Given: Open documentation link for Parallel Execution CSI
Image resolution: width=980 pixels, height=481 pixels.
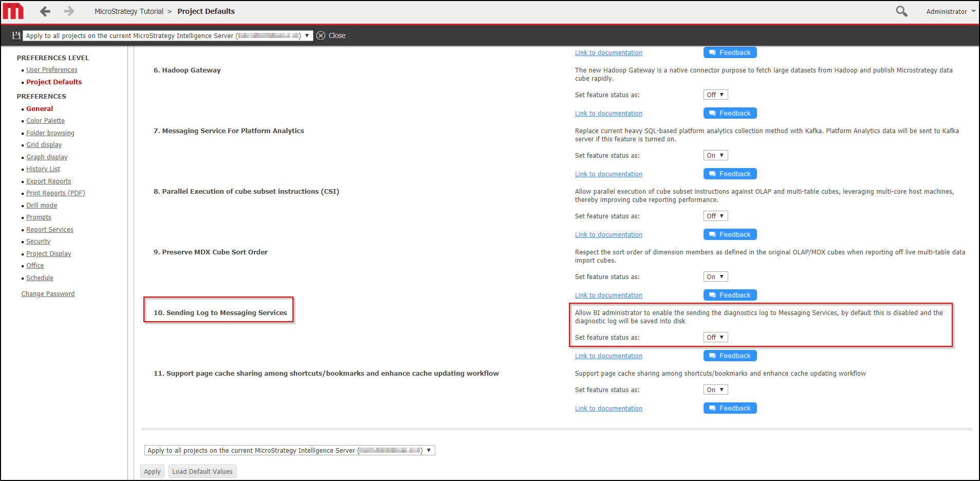Looking at the screenshot, I should [x=608, y=235].
